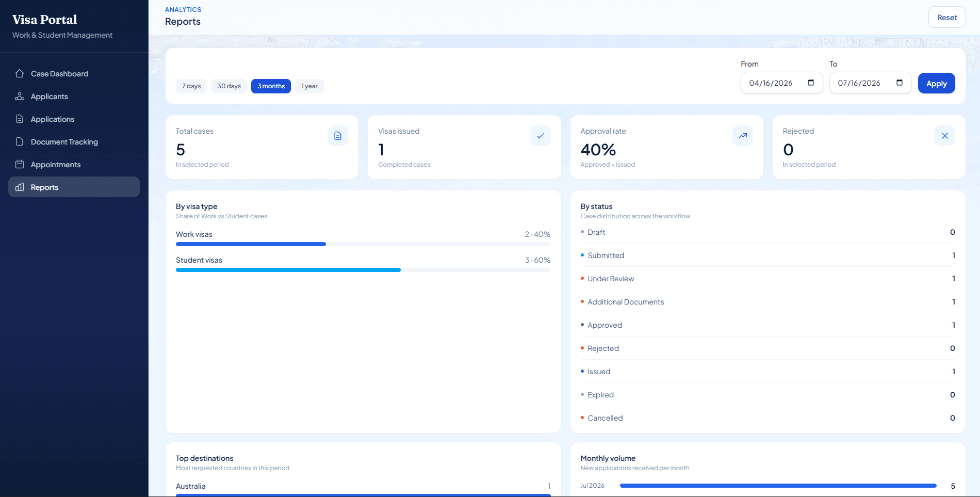Click the Total cases value 5

pyautogui.click(x=181, y=150)
